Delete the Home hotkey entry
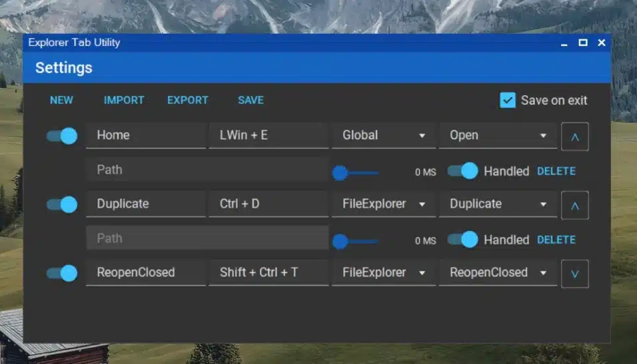This screenshot has height=364, width=637. (x=556, y=171)
